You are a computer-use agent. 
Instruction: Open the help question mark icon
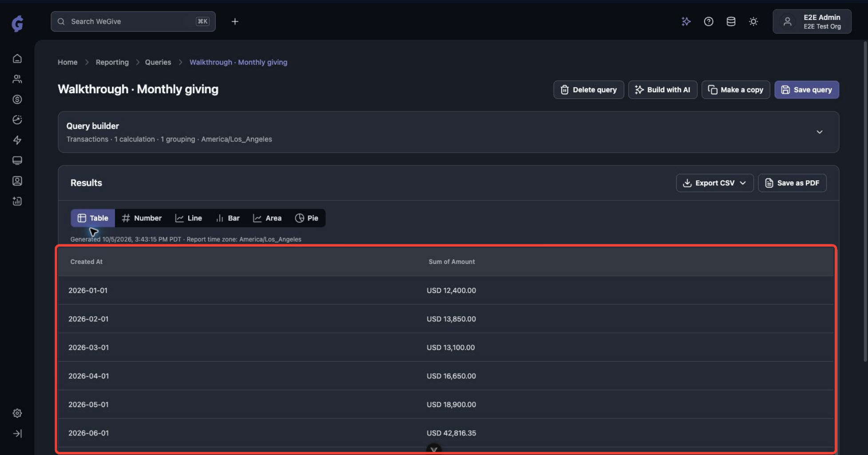pyautogui.click(x=709, y=21)
